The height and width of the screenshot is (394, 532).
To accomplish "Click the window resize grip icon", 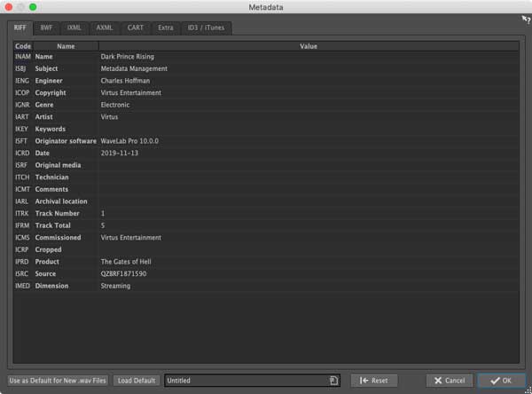I will pyautogui.click(x=528, y=390).
